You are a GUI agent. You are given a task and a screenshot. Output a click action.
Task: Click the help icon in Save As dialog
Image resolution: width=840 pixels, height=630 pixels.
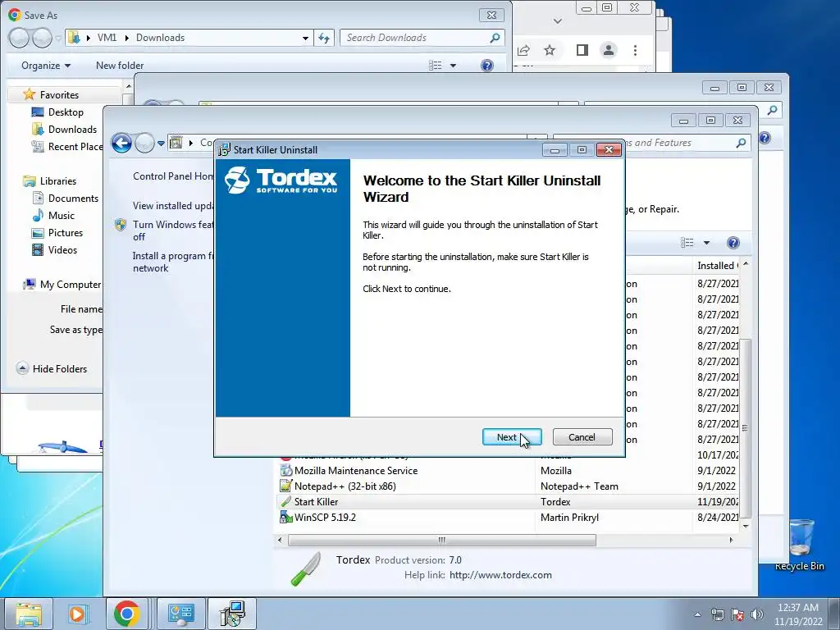coord(487,66)
